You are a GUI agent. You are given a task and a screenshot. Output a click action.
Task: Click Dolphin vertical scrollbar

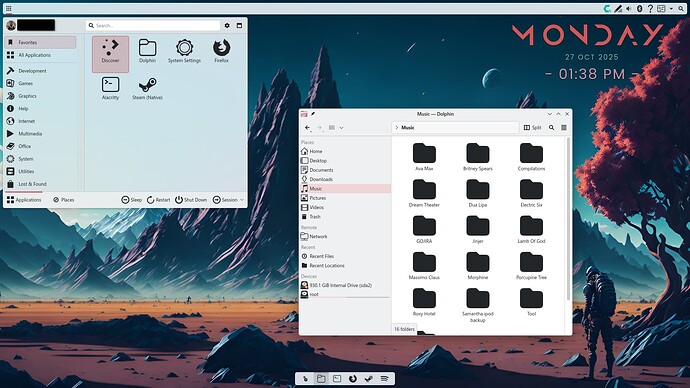click(x=569, y=219)
